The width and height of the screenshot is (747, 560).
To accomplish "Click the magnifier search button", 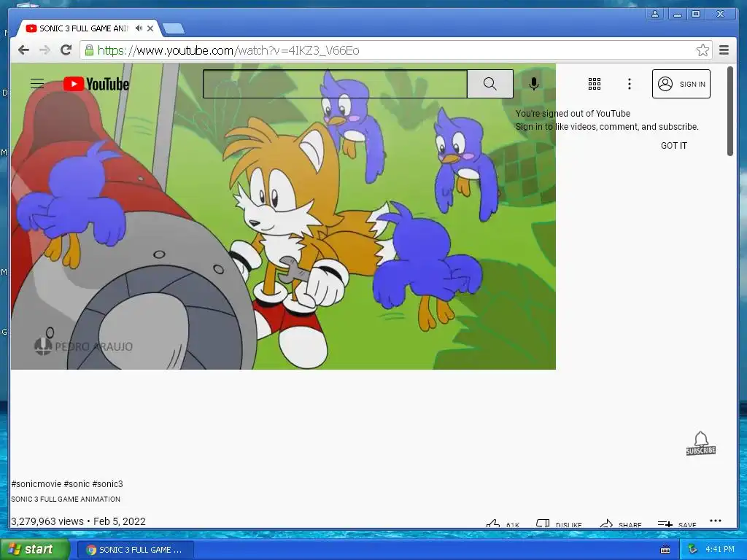I will click(489, 84).
